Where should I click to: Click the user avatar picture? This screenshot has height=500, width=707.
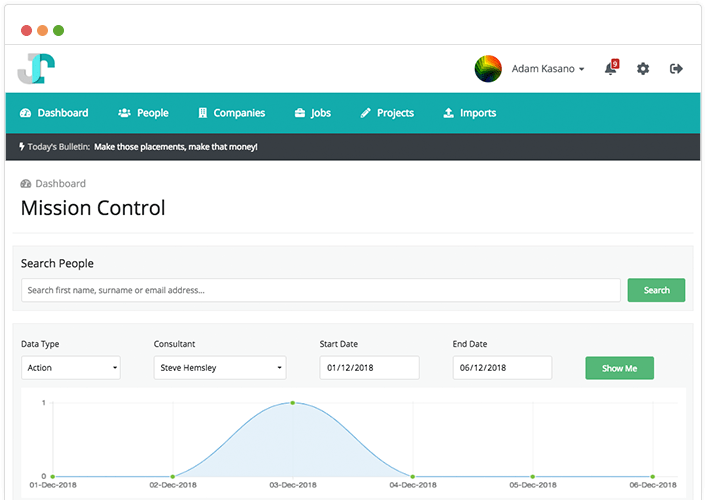[x=488, y=69]
